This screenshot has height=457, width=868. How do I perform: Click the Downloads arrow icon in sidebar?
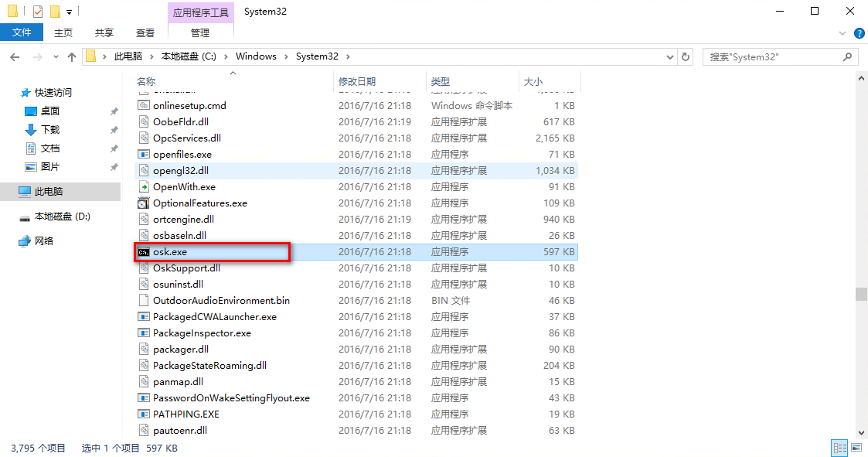(31, 130)
